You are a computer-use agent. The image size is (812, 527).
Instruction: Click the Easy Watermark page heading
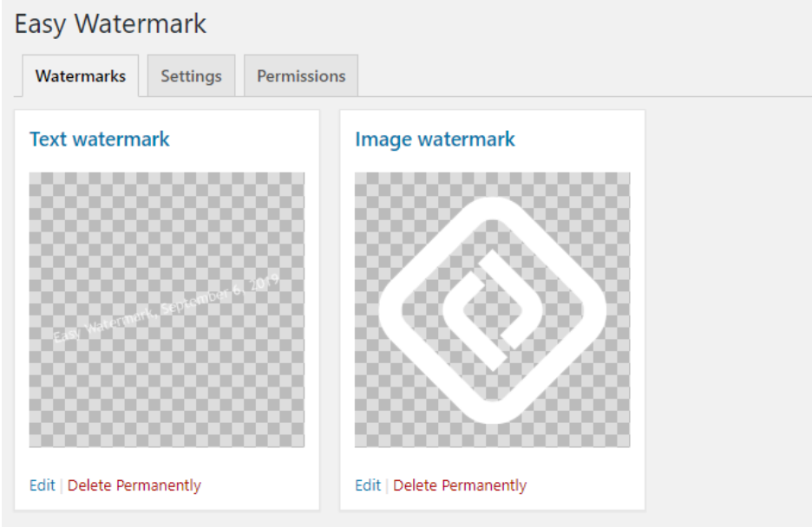coord(110,24)
